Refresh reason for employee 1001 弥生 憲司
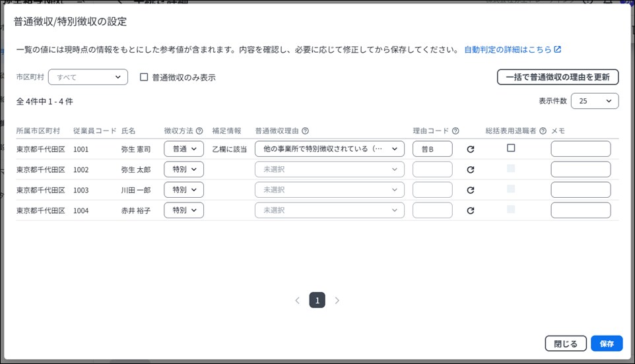This screenshot has width=635, height=364. (x=470, y=149)
